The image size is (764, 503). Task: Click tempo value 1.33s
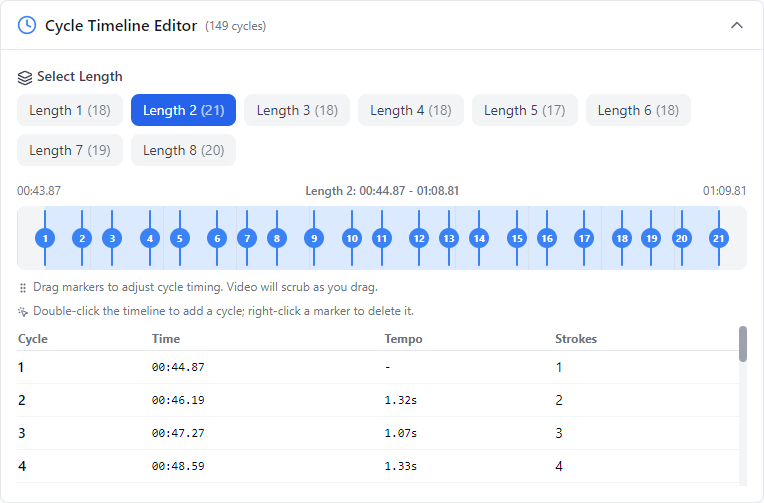[401, 466]
